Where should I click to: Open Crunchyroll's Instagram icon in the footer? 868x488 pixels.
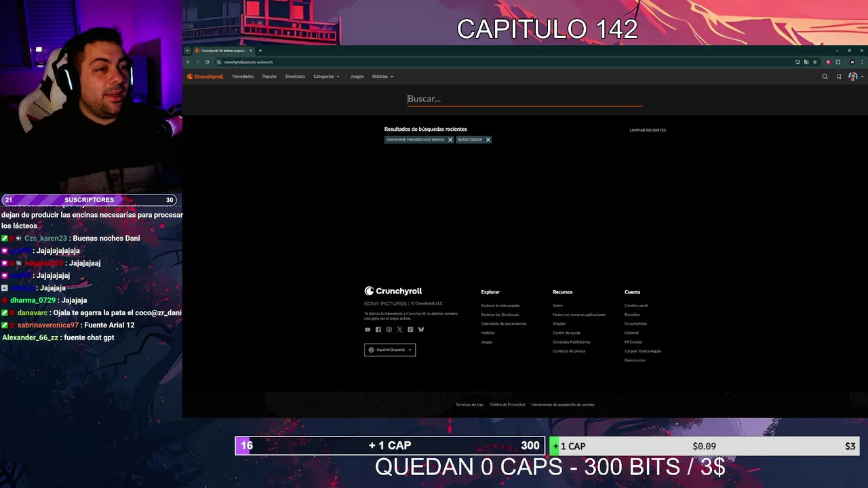tap(389, 329)
